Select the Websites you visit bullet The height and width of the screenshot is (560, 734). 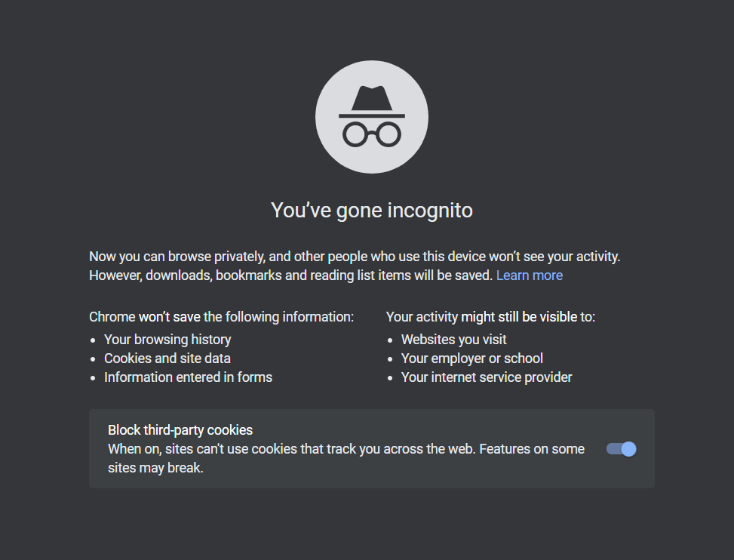[x=453, y=340]
